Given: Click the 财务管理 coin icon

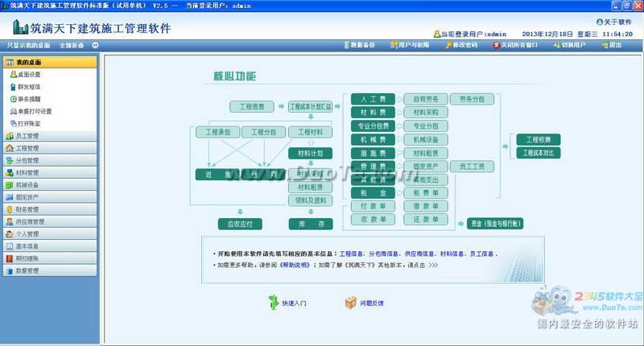Looking at the screenshot, I should 10,210.
